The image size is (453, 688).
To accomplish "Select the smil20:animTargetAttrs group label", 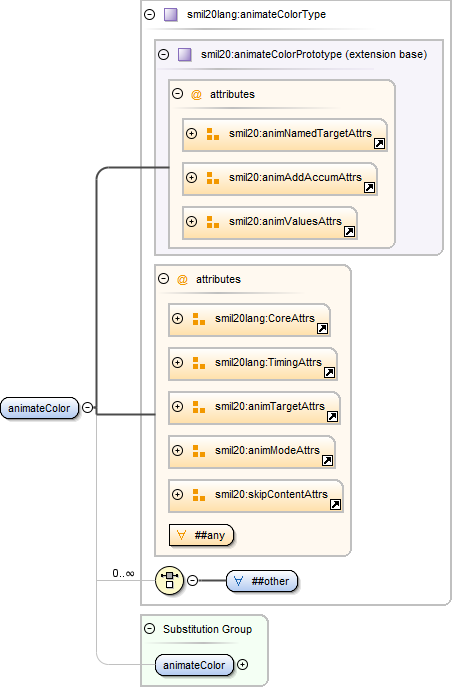I will click(270, 406).
